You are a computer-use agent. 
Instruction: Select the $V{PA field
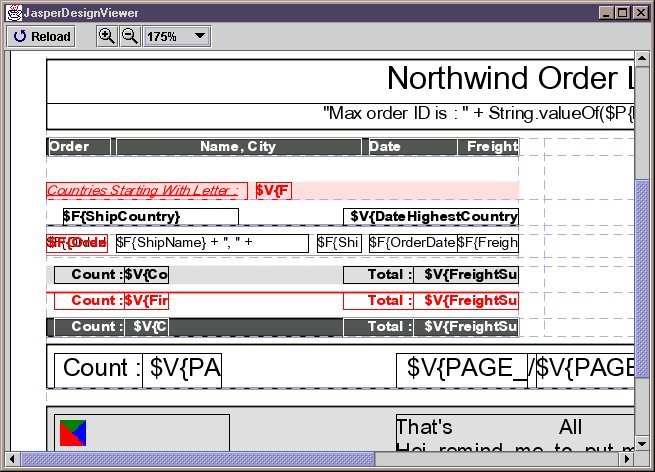pos(182,370)
